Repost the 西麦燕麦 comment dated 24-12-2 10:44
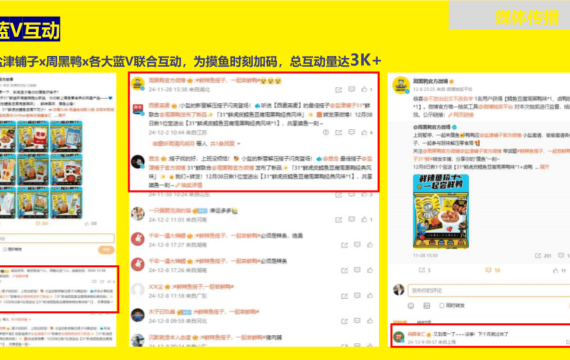The width and height of the screenshot is (570, 360). click(338, 133)
